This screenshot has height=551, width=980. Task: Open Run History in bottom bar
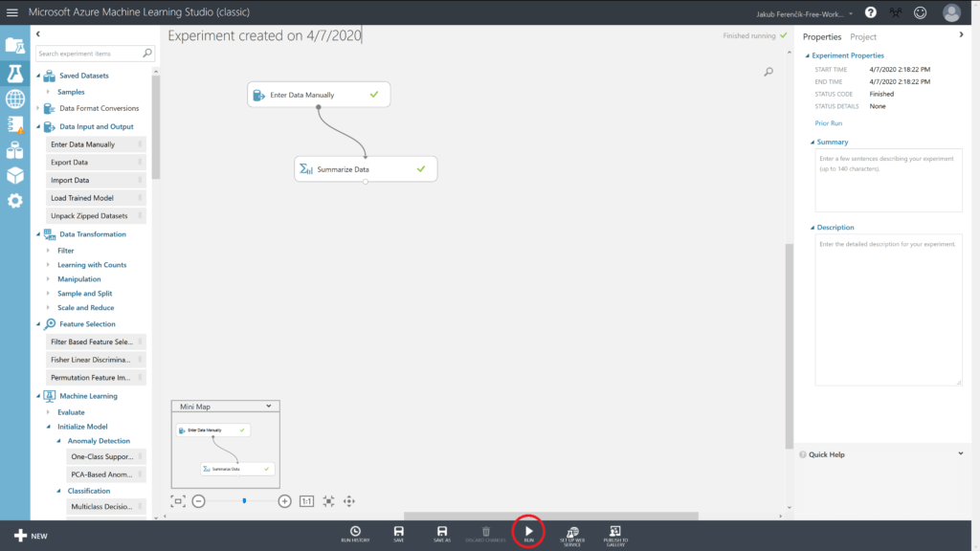[355, 535]
